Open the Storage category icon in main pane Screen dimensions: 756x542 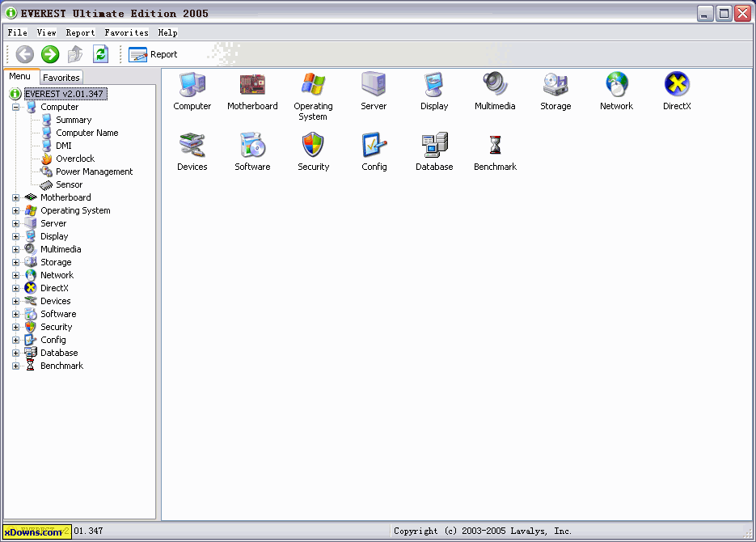coord(555,84)
